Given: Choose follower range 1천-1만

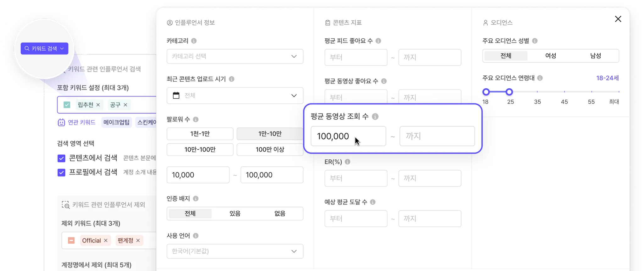Looking at the screenshot, I should click(x=200, y=134).
